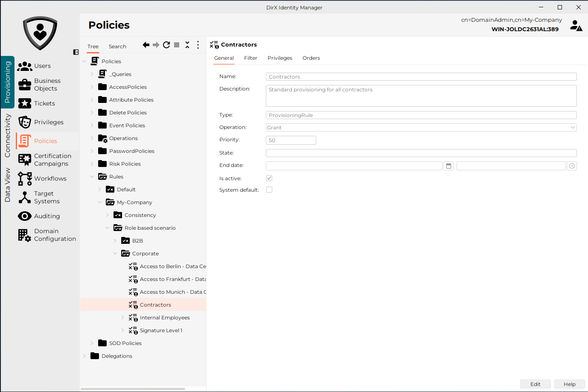Screen dimensions: 588x392
Task: Select 'Role based scenario' folder
Action: coord(150,228)
